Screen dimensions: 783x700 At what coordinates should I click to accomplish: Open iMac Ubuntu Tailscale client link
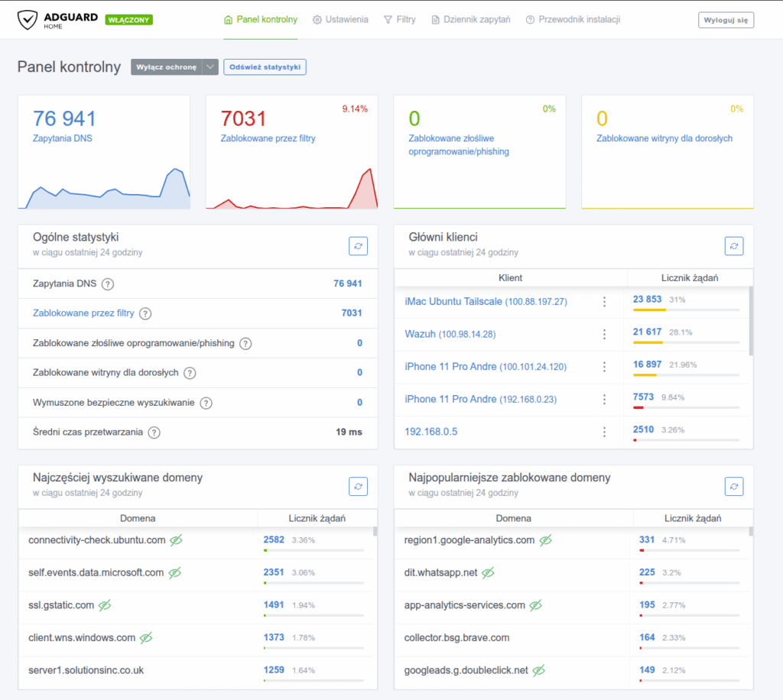coord(486,301)
